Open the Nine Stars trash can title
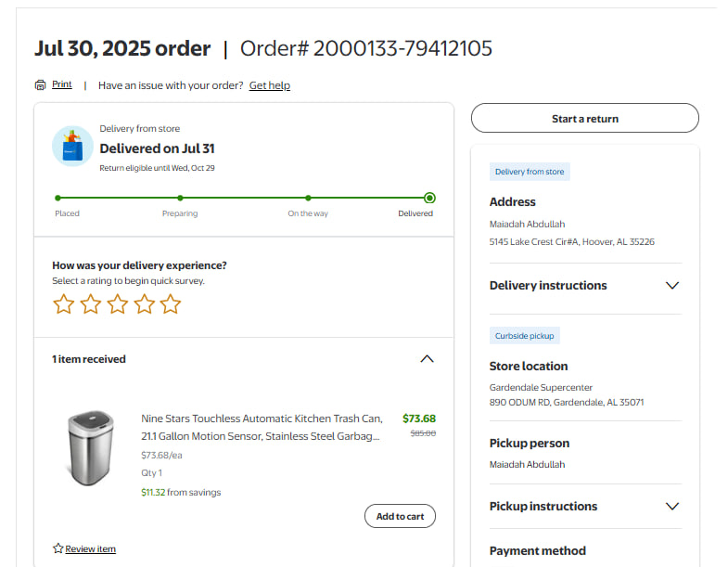The height and width of the screenshot is (567, 728). pos(262,427)
